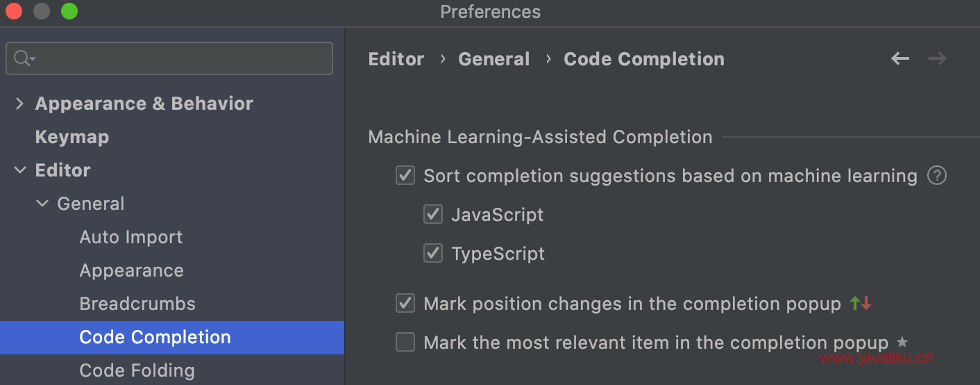Click the green and red position arrows icon
Viewport: 980px width, 385px height.
coord(861,303)
